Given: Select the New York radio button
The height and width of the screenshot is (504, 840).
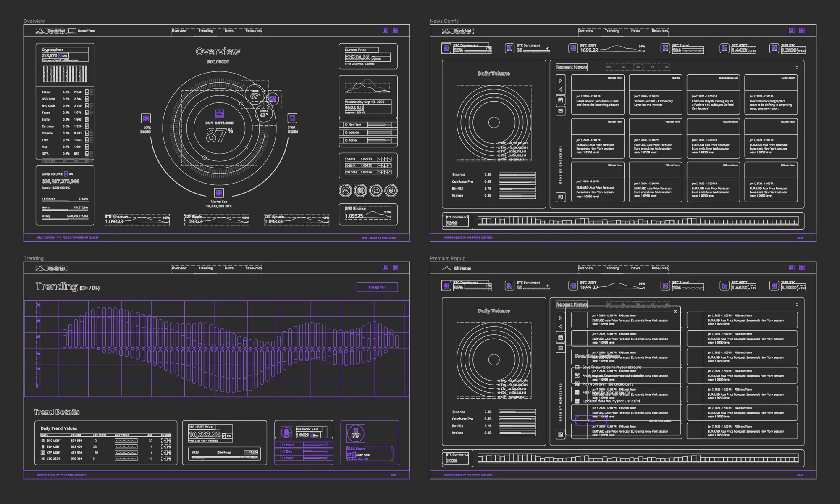Looking at the screenshot, I should click(346, 125).
